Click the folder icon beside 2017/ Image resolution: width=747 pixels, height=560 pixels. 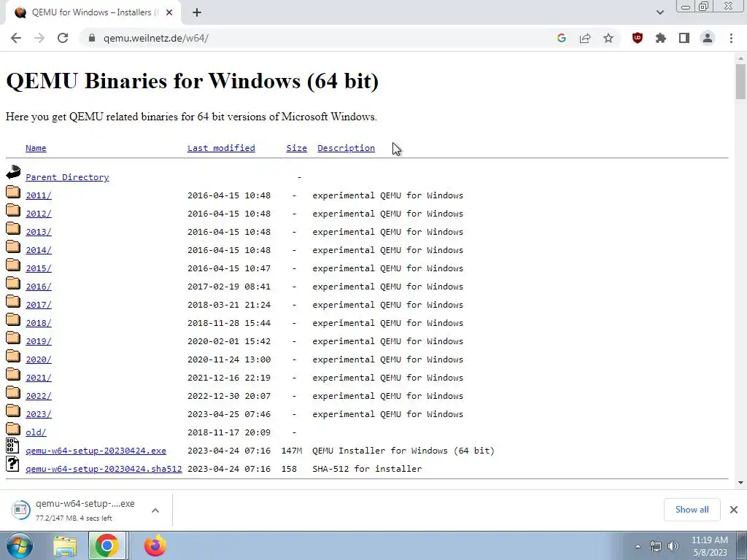(x=13, y=301)
